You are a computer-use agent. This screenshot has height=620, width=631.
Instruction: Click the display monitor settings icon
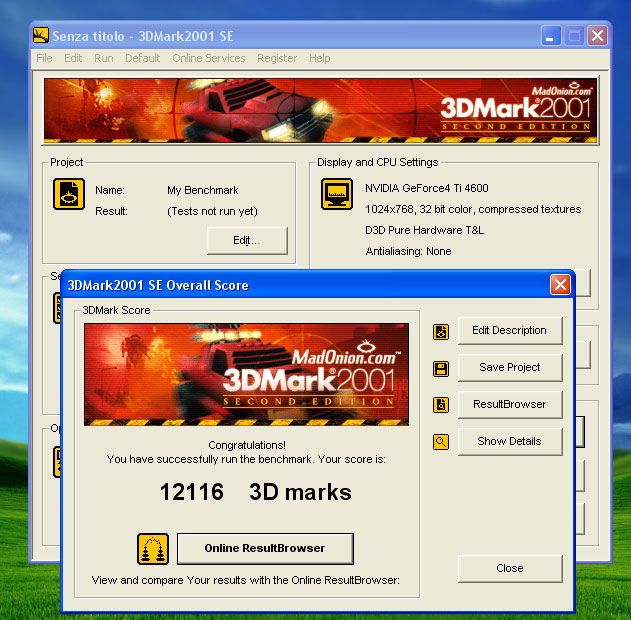pos(337,194)
